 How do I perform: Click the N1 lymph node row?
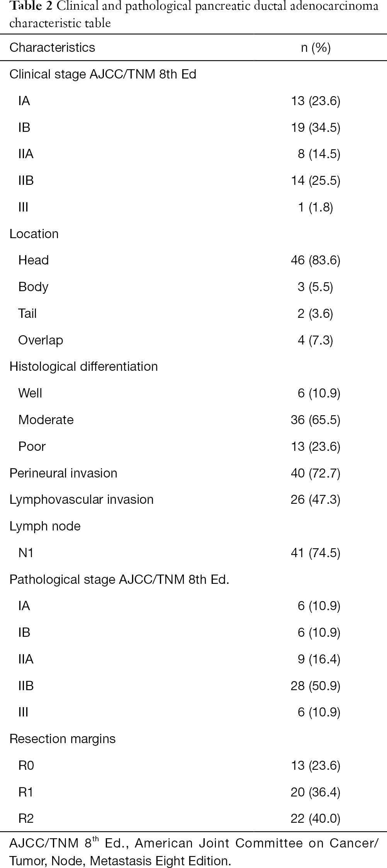click(193, 553)
